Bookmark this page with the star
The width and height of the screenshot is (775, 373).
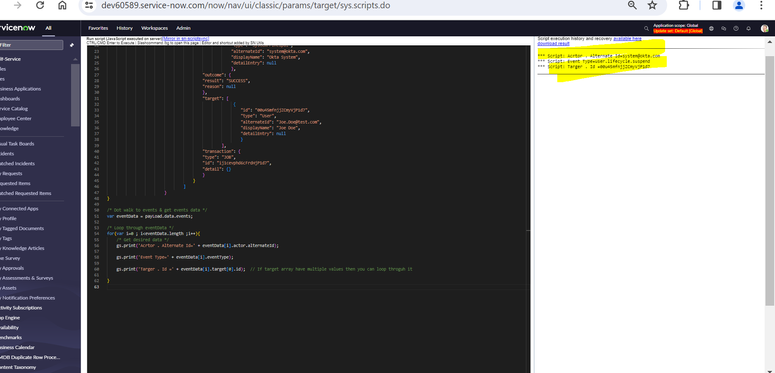652,5
